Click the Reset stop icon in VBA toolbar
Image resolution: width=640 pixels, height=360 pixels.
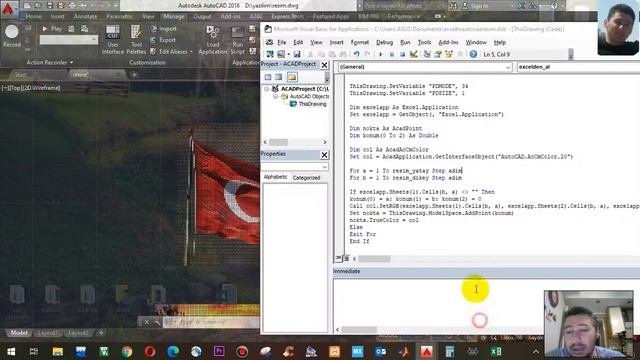[x=402, y=54]
